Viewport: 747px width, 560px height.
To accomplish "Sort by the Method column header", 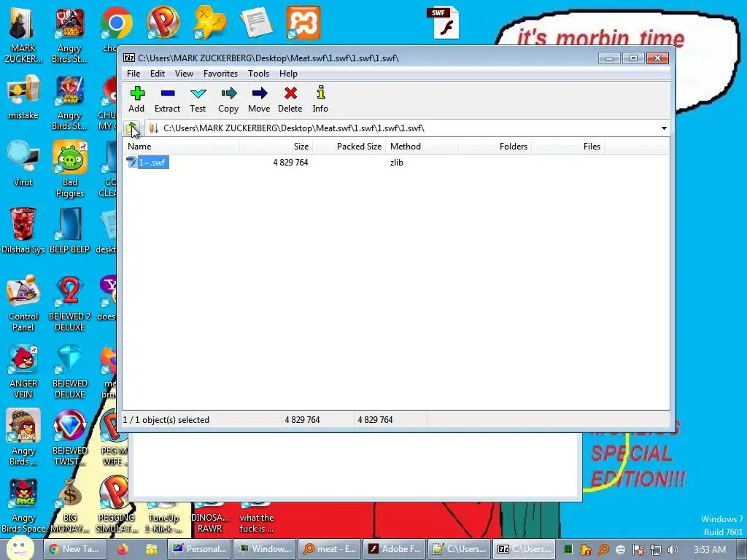I will (422, 146).
